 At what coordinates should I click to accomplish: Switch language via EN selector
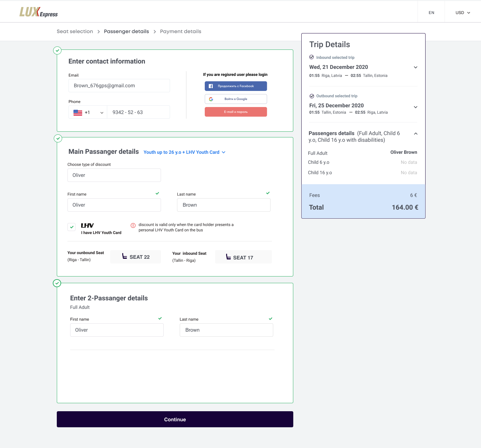click(x=431, y=13)
